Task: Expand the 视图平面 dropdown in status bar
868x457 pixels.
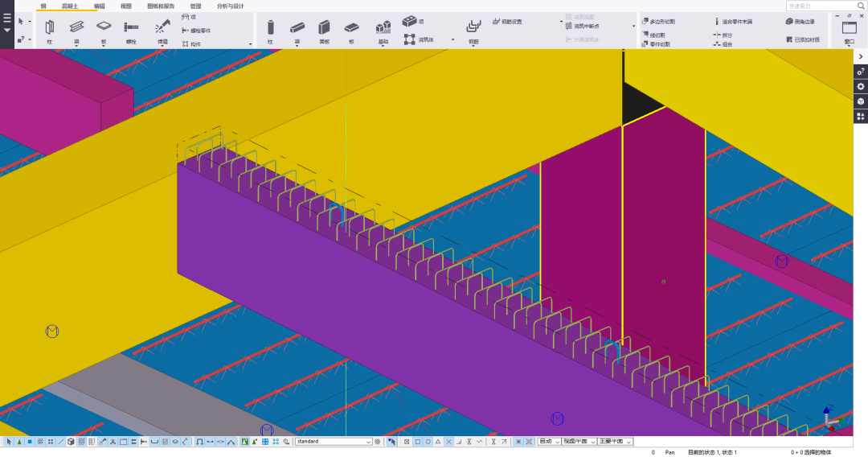Action: 579,442
